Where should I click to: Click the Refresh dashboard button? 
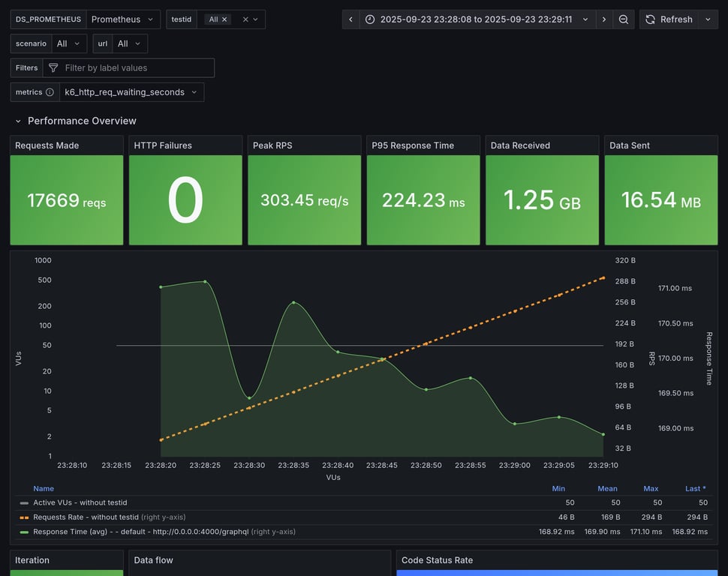point(669,19)
